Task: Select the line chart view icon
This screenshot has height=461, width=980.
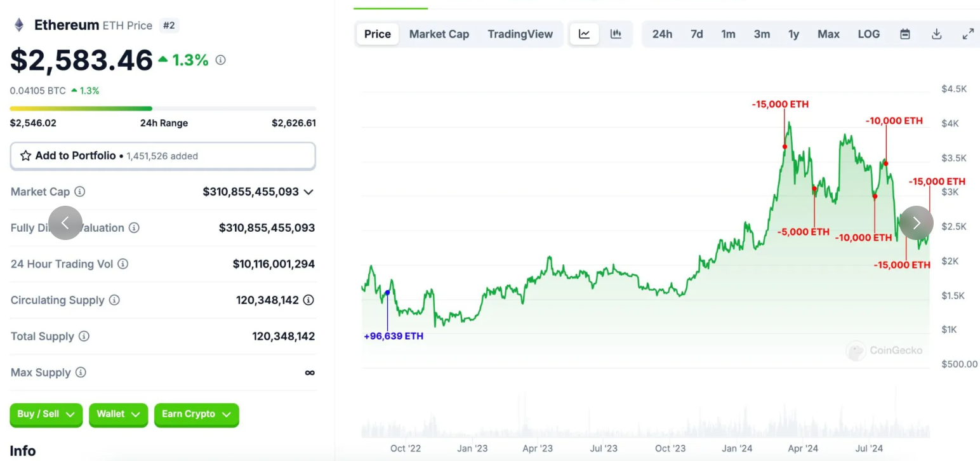Action: (585, 34)
